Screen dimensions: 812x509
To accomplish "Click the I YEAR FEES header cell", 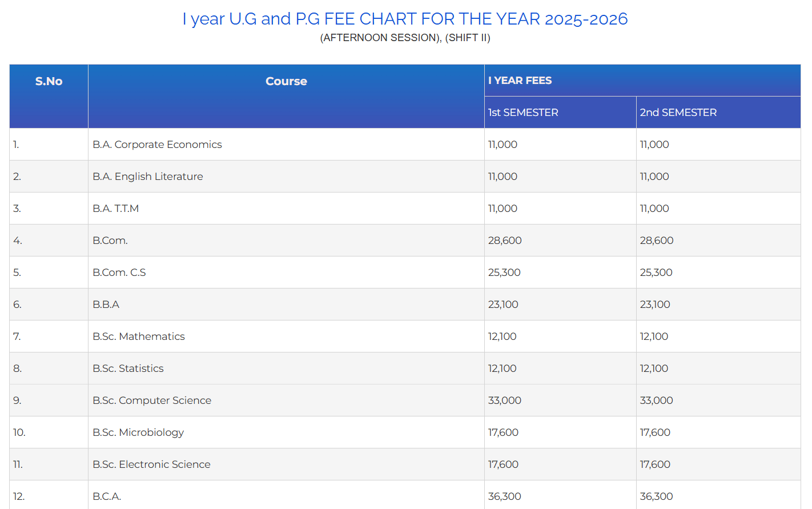I will click(x=520, y=81).
